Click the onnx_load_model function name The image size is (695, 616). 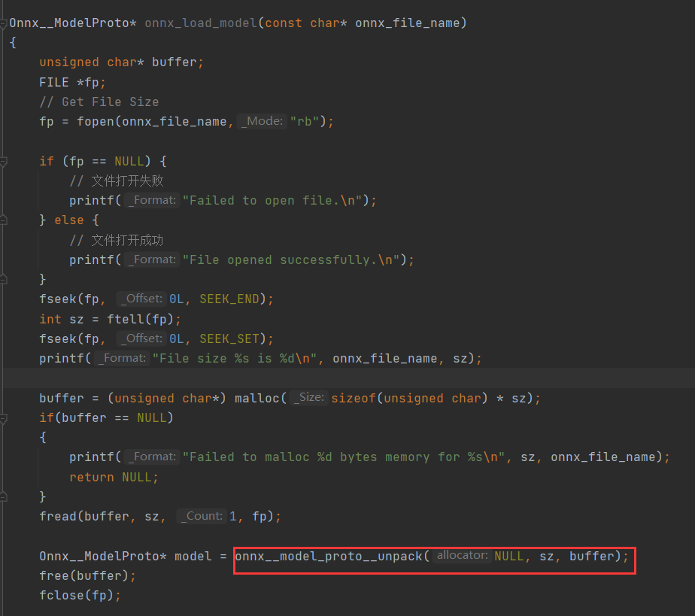coord(201,23)
